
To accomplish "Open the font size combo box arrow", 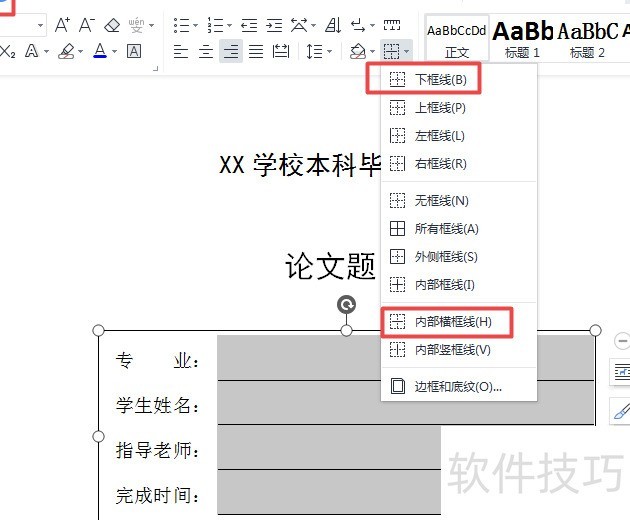I will point(41,26).
